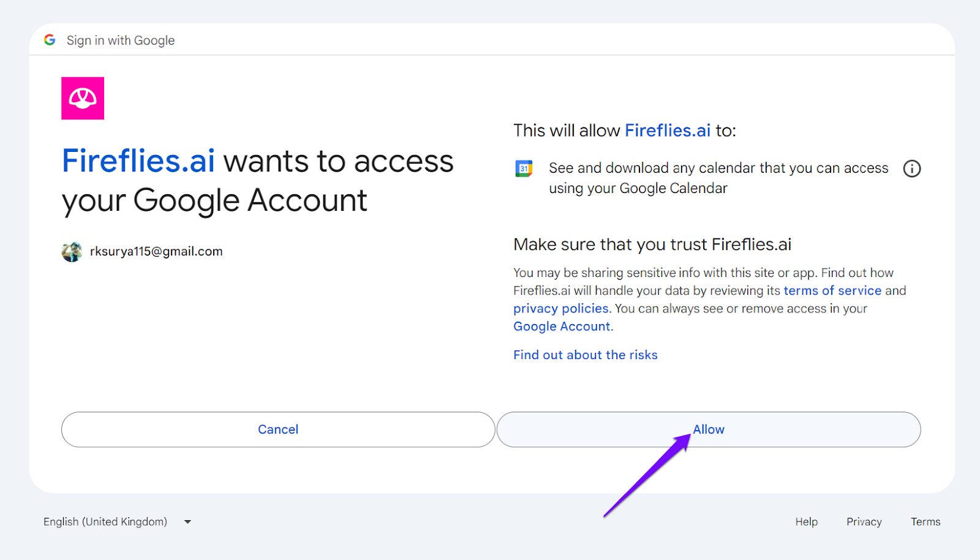Open the privacy policies link
This screenshot has width=980, height=560.
pos(561,308)
